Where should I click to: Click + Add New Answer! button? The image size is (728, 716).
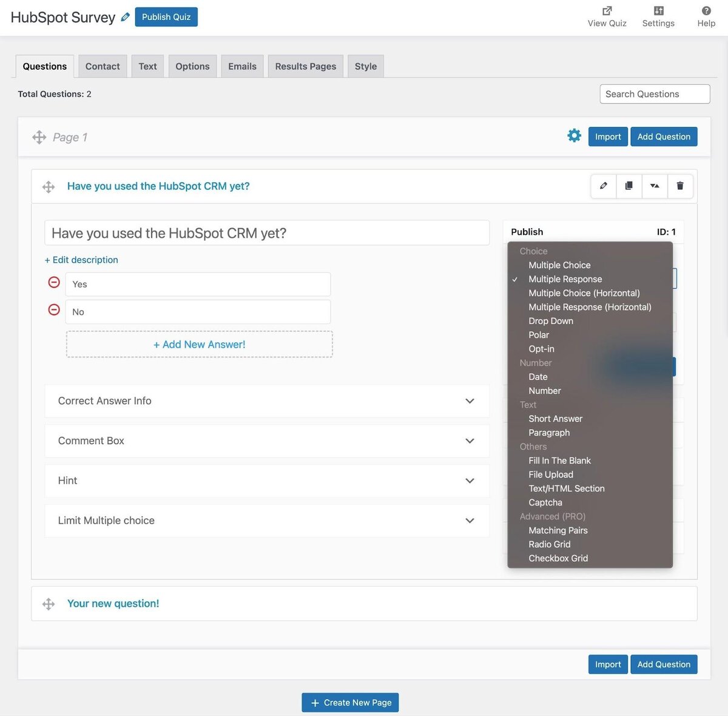199,345
